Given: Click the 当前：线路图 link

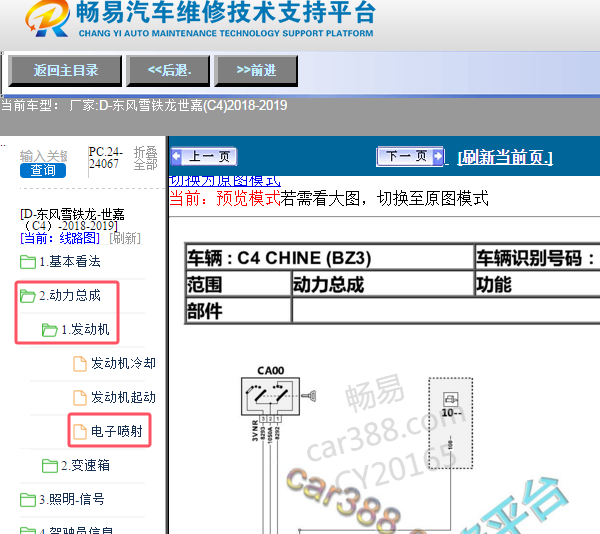Looking at the screenshot, I should coord(60,238).
